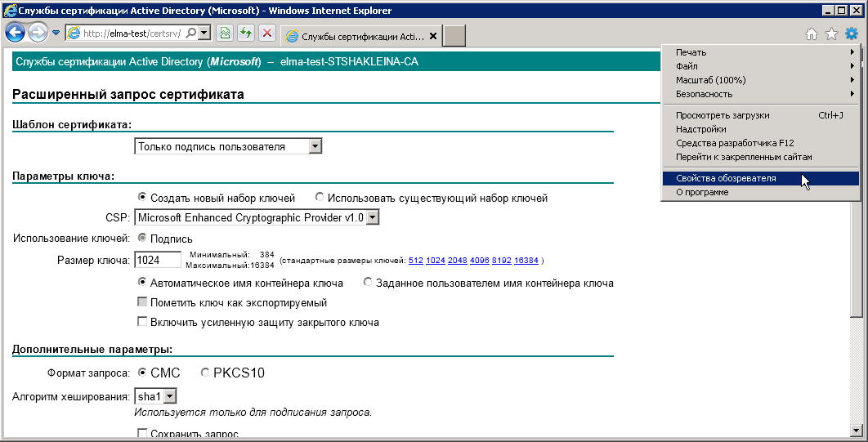Viewport: 868px width, 442px height.
Task: Click the 'Размер ключа' input field
Action: tap(157, 260)
